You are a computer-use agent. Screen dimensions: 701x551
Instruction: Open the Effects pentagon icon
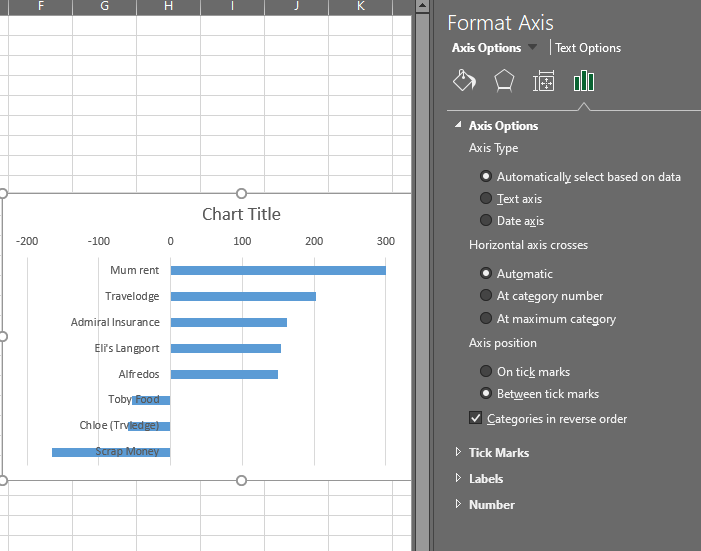(x=504, y=81)
